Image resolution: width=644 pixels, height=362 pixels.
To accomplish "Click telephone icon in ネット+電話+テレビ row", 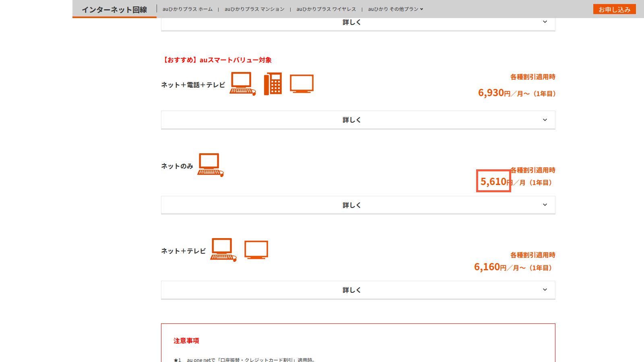I will click(273, 84).
